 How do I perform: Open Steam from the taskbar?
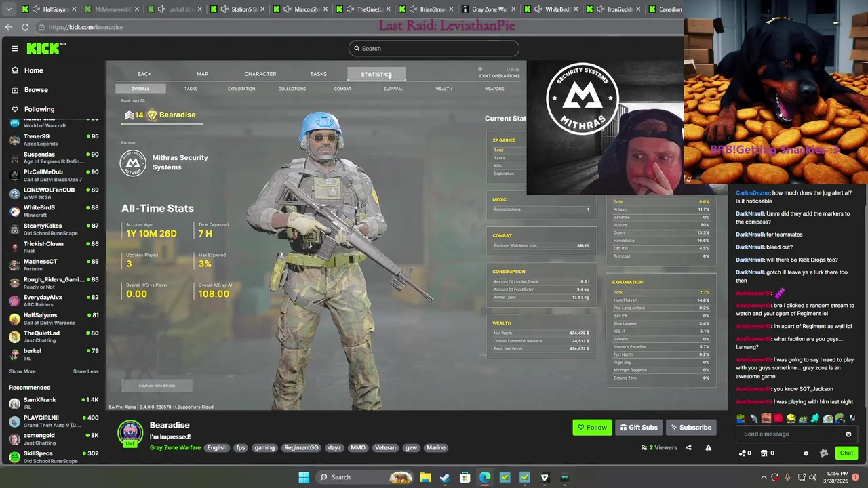point(445,477)
